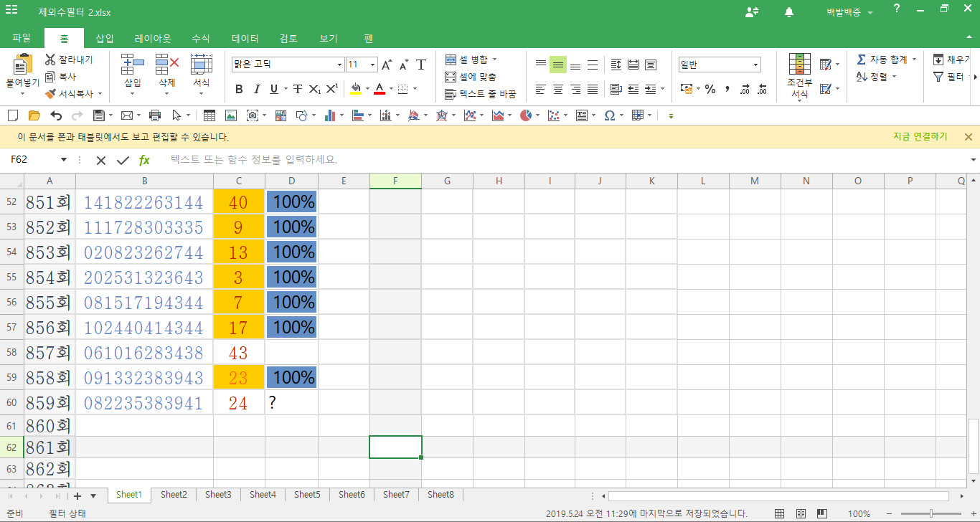Click the Conditional Formatting icon
Viewport: 980px width, 522px height.
(x=799, y=65)
